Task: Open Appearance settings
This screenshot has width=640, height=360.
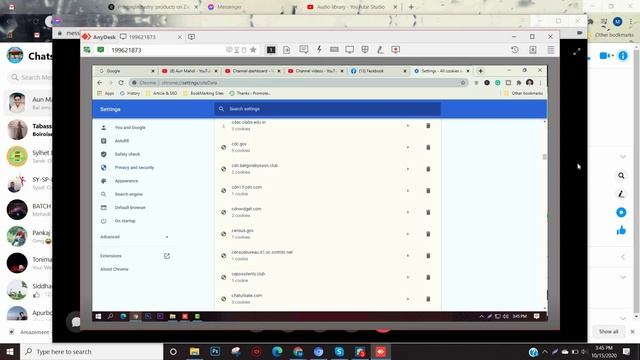Action: click(x=126, y=181)
